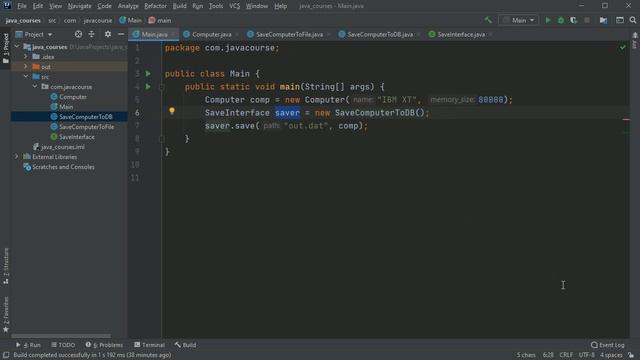Image resolution: width=640 pixels, height=360 pixels.
Task: Open Project panel settings gear
Action: [x=108, y=34]
